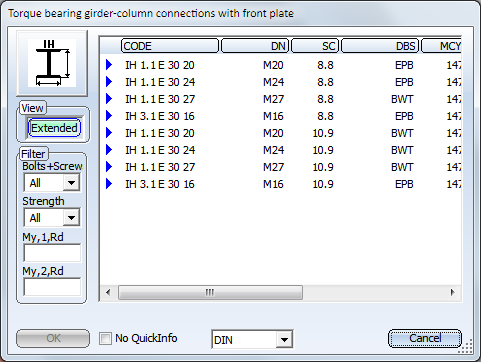Select code IH 1.1 E 30 27 with strength 8.8
Image resolution: width=481 pixels, height=362 pixels.
pyautogui.click(x=160, y=99)
